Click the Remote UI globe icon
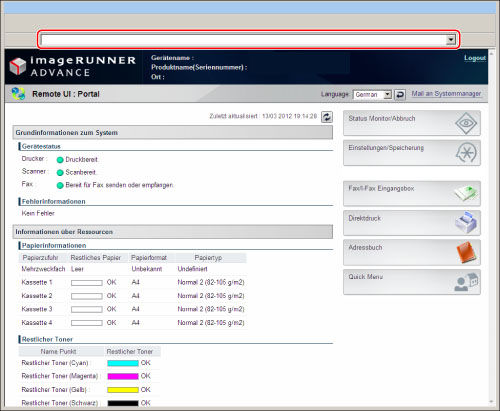The width and height of the screenshot is (500, 411). click(x=18, y=94)
